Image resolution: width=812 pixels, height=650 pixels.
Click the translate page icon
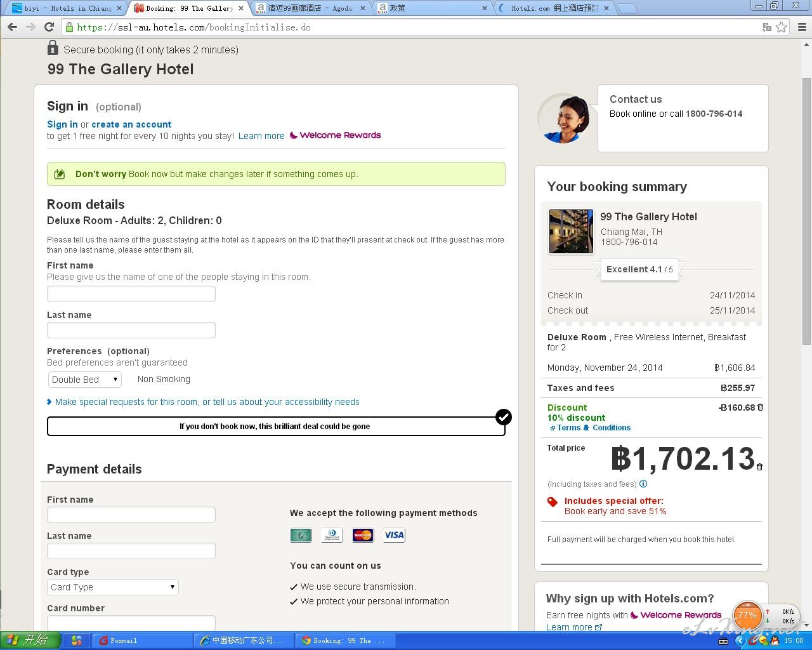click(767, 27)
